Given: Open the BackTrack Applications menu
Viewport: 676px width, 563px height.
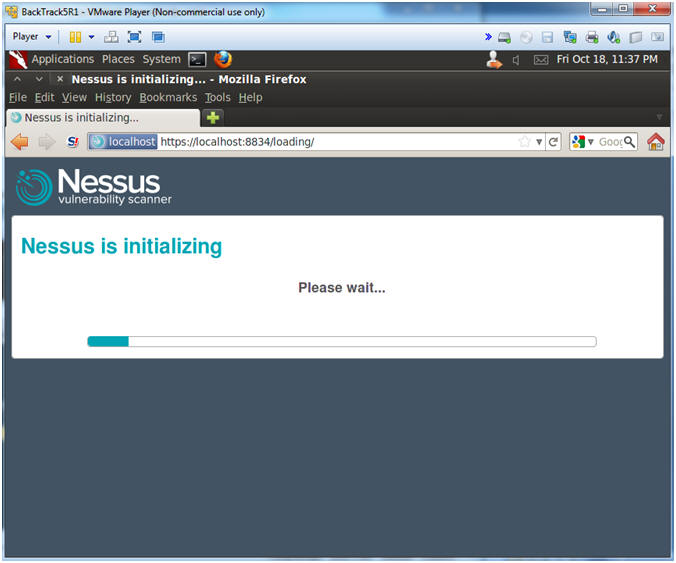Looking at the screenshot, I should point(63,59).
